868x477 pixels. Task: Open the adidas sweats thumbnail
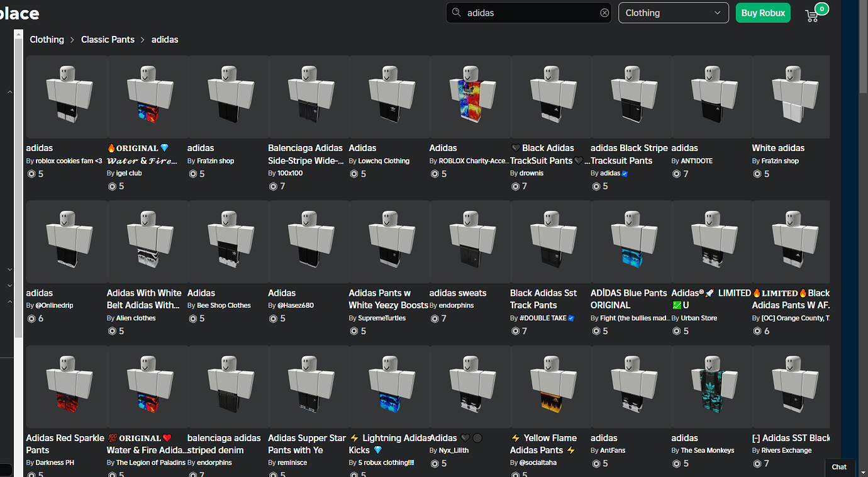(470, 242)
